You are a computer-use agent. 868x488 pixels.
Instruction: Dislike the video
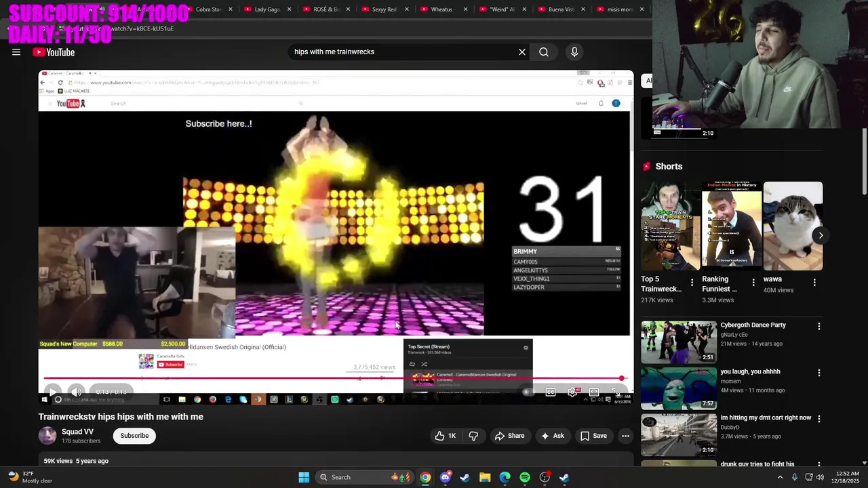pos(473,436)
